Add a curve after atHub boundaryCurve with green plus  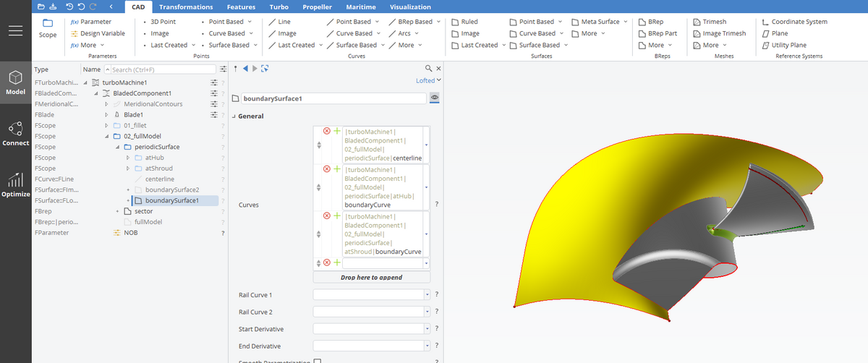point(337,168)
